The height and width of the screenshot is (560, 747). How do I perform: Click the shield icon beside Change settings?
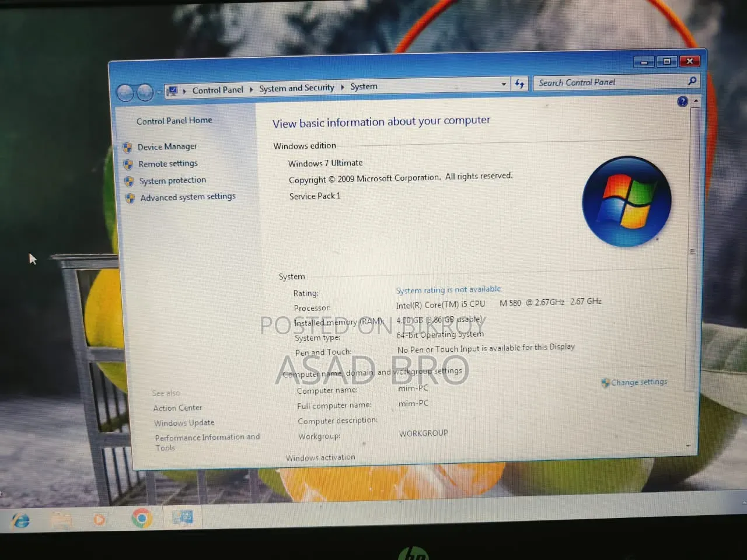click(x=605, y=383)
